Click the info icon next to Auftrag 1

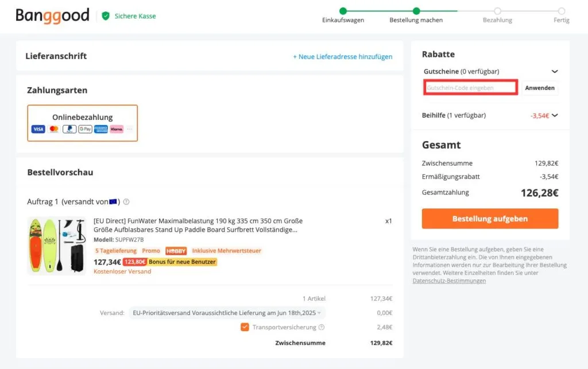click(126, 201)
